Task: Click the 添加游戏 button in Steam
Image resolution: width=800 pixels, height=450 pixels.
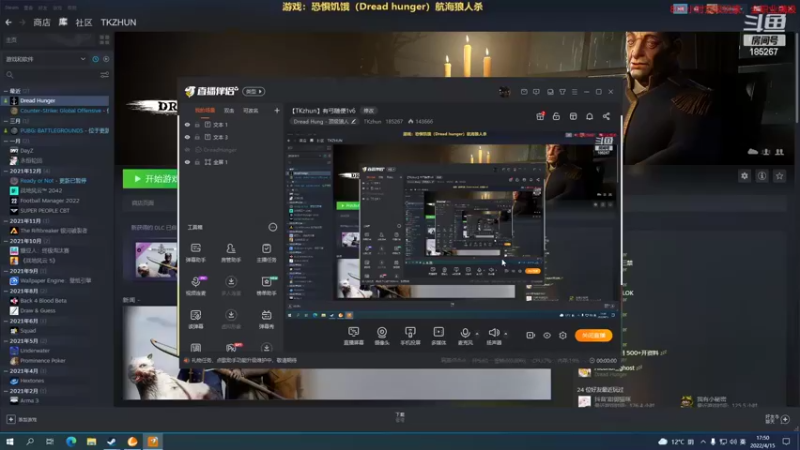Action: tap(22, 419)
